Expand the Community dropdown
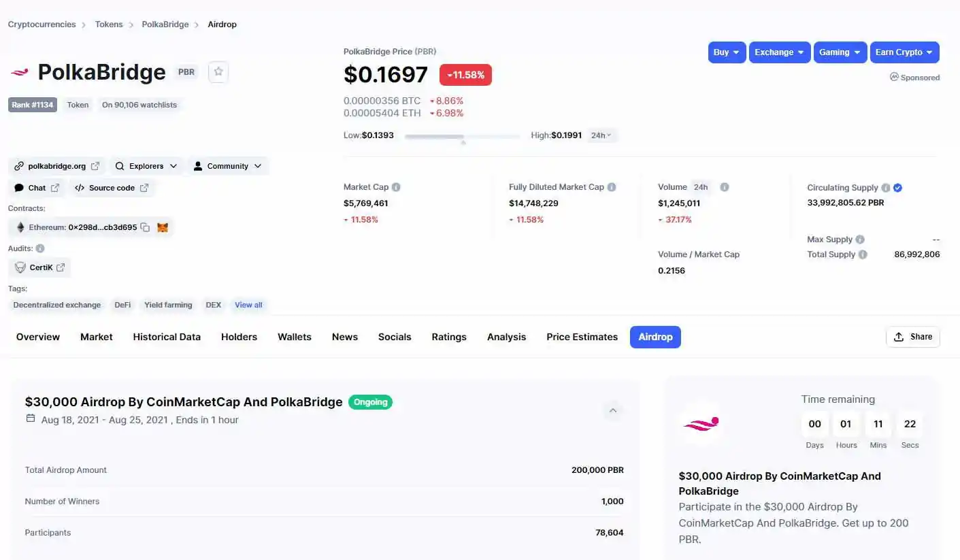The width and height of the screenshot is (960, 560). 227,166
